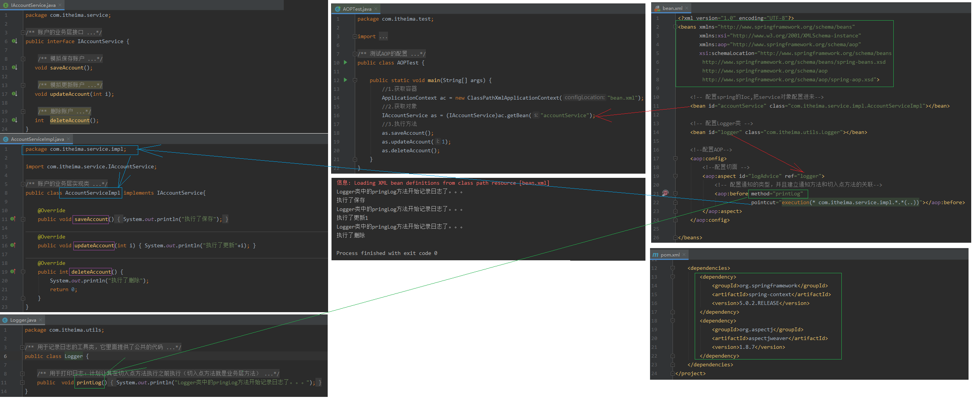The width and height of the screenshot is (980, 403).
Task: Close the IAccountService.java tab
Action: (60, 5)
